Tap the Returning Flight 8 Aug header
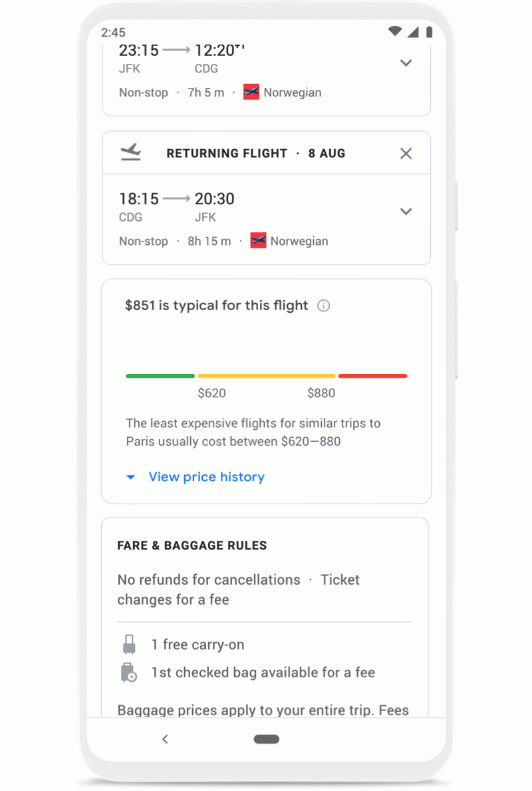The image size is (532, 791). [255, 154]
